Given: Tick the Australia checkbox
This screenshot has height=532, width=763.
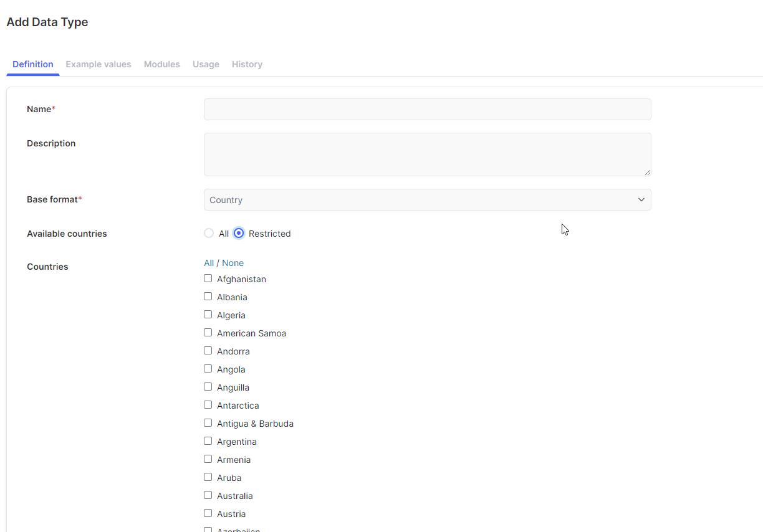Looking at the screenshot, I should click(x=208, y=495).
